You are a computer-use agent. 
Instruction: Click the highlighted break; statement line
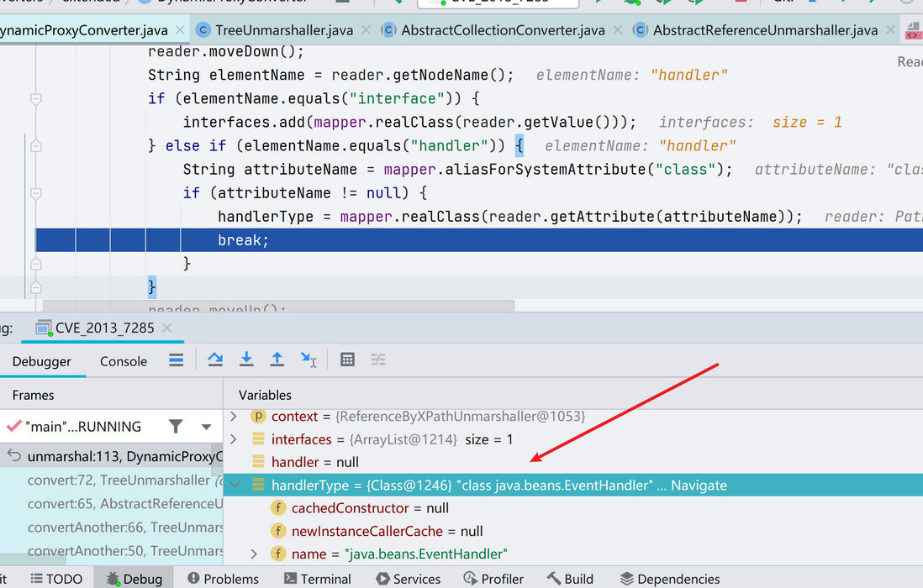coord(479,240)
